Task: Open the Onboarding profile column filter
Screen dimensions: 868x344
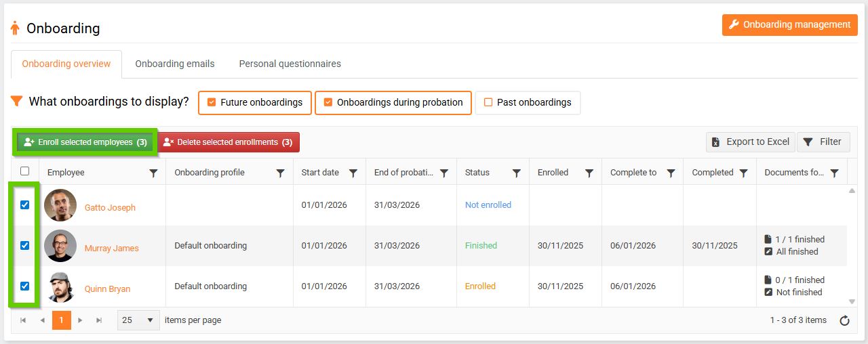Action: pyautogui.click(x=280, y=173)
